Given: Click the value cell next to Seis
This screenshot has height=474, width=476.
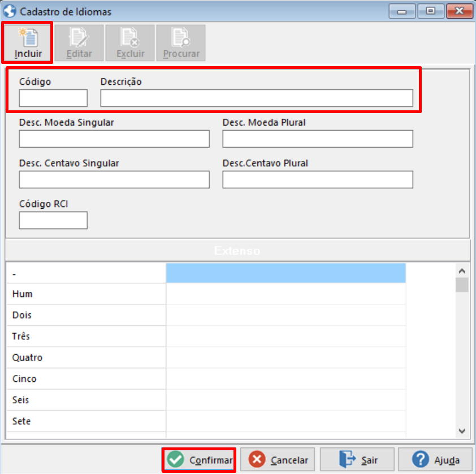Looking at the screenshot, I should [285, 400].
